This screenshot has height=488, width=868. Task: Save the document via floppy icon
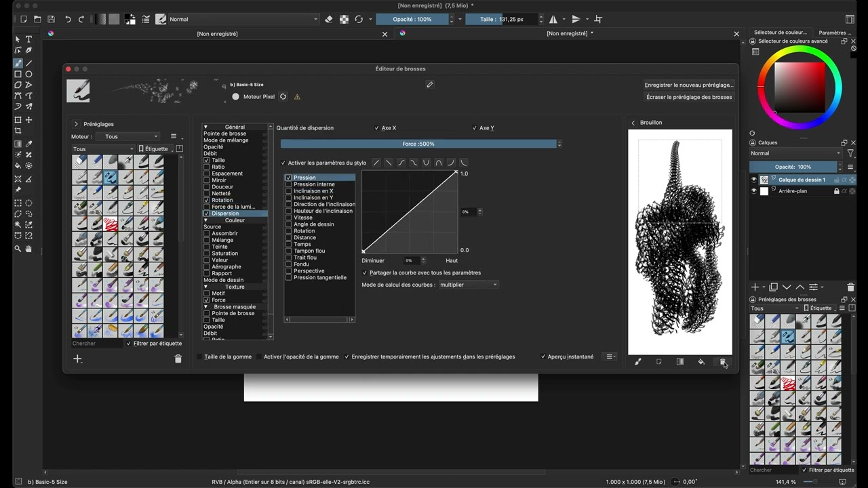pos(52,19)
